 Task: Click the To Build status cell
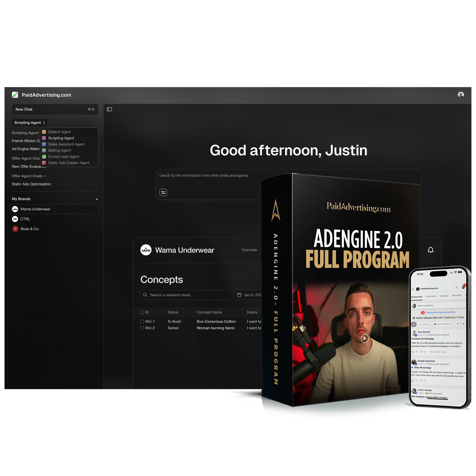coord(174,321)
